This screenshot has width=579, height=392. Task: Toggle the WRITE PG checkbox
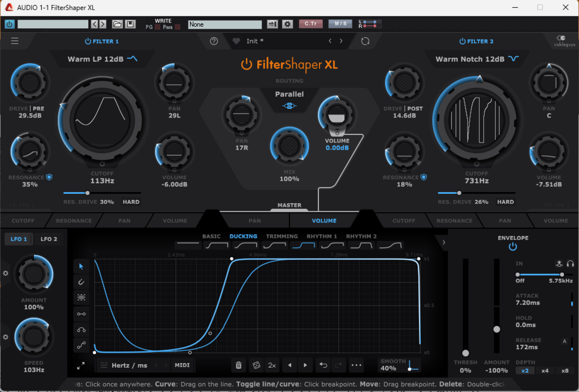(158, 27)
